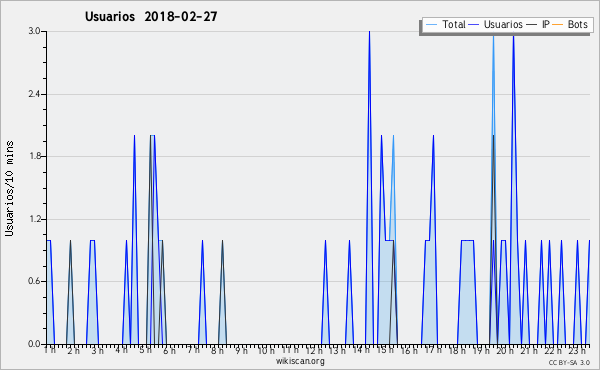600x370 pixels.
Task: Click the Usuarios legend entry
Action: 496,25
